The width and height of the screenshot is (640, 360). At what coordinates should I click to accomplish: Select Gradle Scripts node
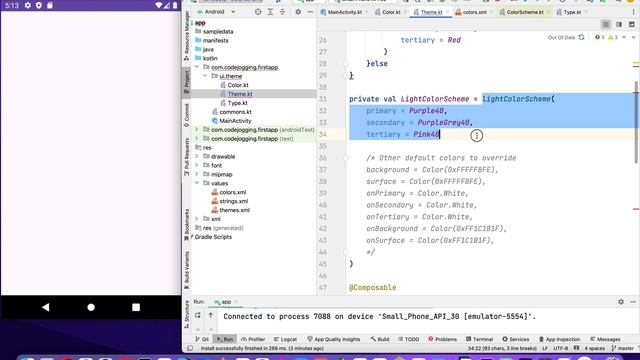213,237
